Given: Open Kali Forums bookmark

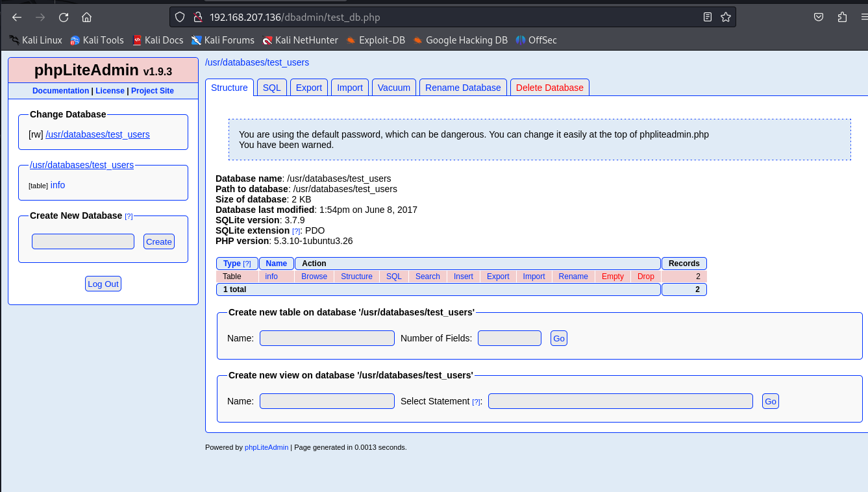Looking at the screenshot, I should (223, 40).
